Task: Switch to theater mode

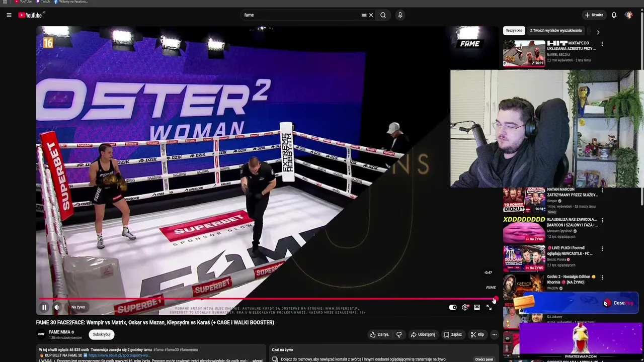Action: point(477,307)
